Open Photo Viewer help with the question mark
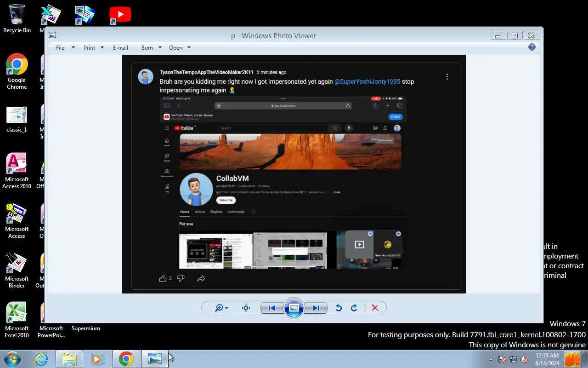Image resolution: width=588 pixels, height=368 pixels. (x=532, y=47)
